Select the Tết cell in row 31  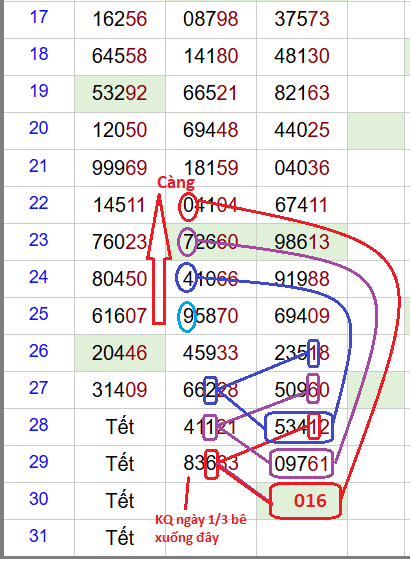click(x=120, y=538)
